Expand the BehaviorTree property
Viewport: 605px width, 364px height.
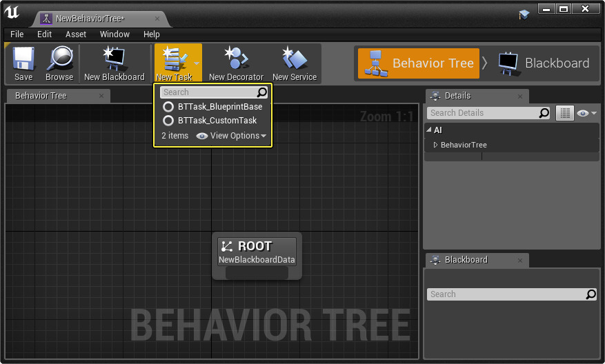435,145
